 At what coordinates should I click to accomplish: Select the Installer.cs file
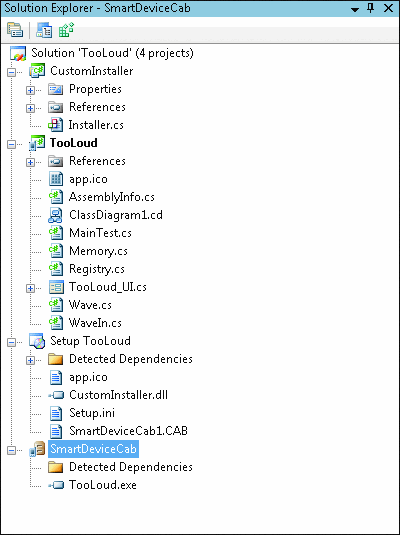(x=96, y=125)
